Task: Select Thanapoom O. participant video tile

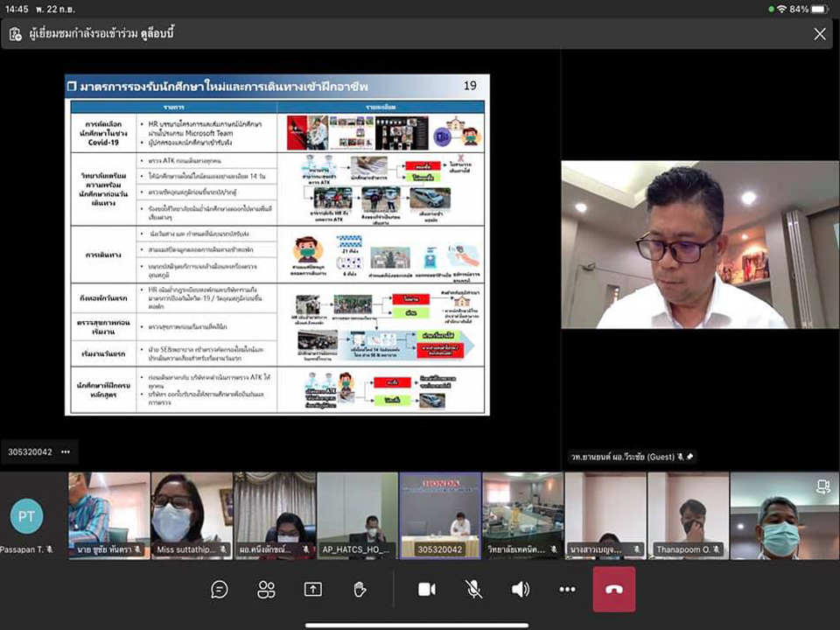Action: (x=688, y=515)
